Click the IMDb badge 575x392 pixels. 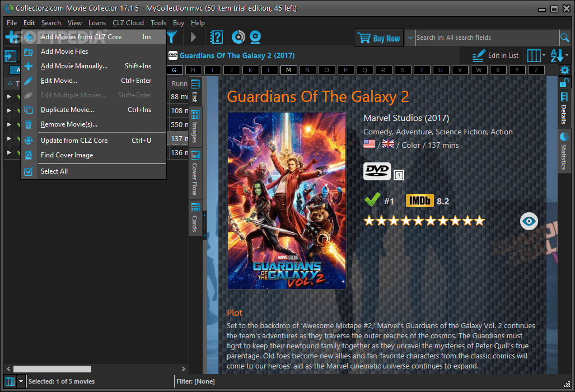coord(419,200)
